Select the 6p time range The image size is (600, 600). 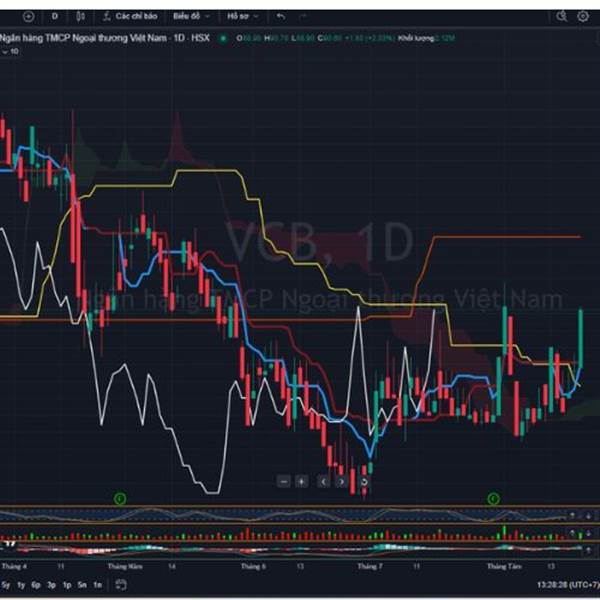tap(35, 583)
